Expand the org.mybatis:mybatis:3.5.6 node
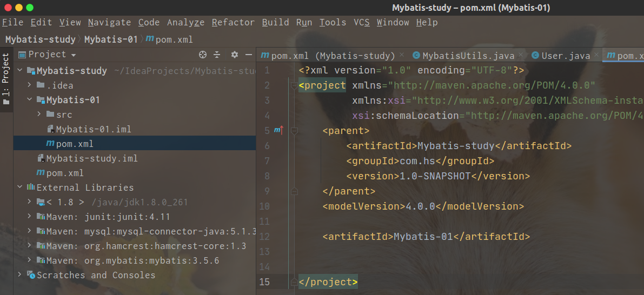This screenshot has width=644, height=295. 30,260
